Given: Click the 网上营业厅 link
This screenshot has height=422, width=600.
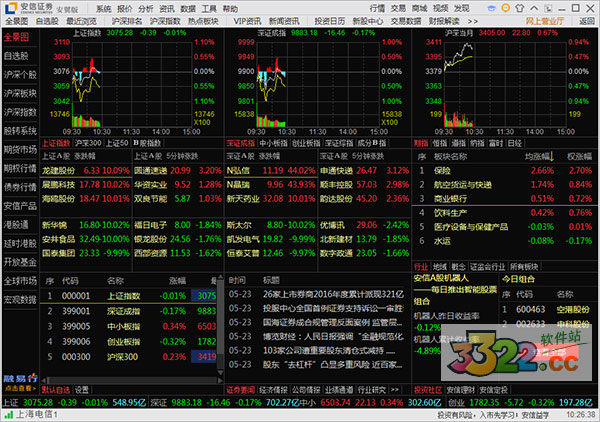Looking at the screenshot, I should (x=545, y=21).
